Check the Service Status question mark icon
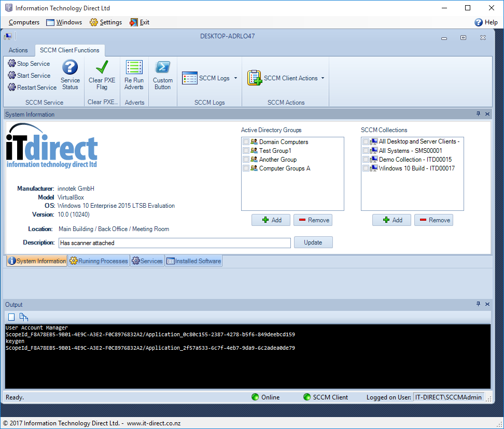504x429 pixels. click(x=70, y=68)
